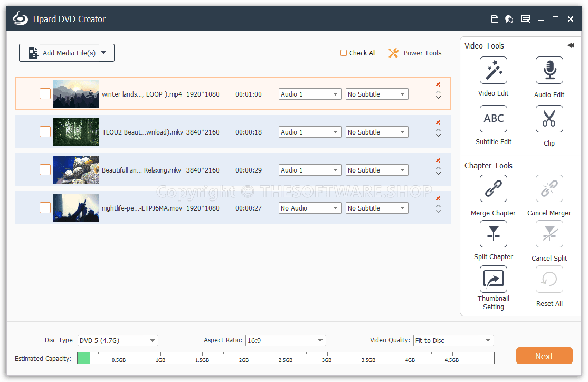Open the Video Edit tool
588x382 pixels.
(493, 71)
